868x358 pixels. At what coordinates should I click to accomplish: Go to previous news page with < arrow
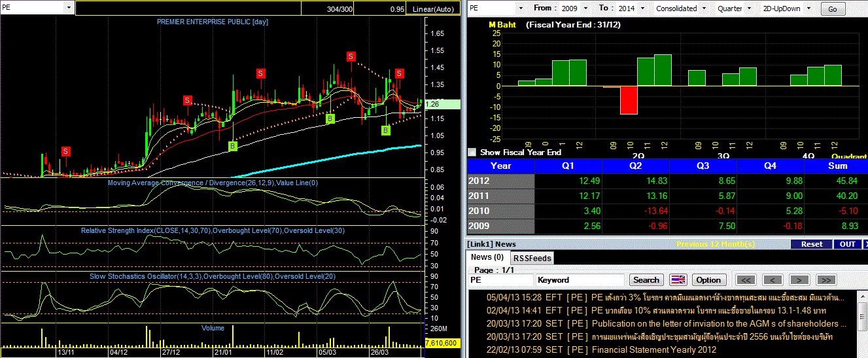tap(773, 279)
